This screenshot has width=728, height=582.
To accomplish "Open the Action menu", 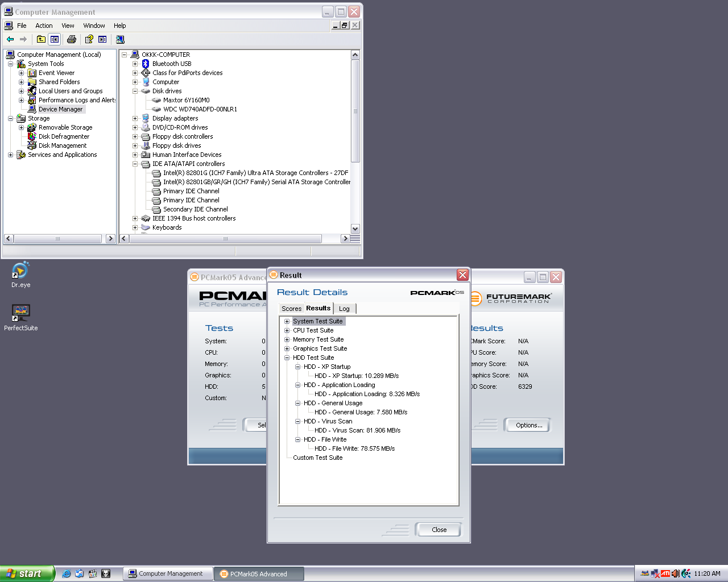I will [44, 26].
